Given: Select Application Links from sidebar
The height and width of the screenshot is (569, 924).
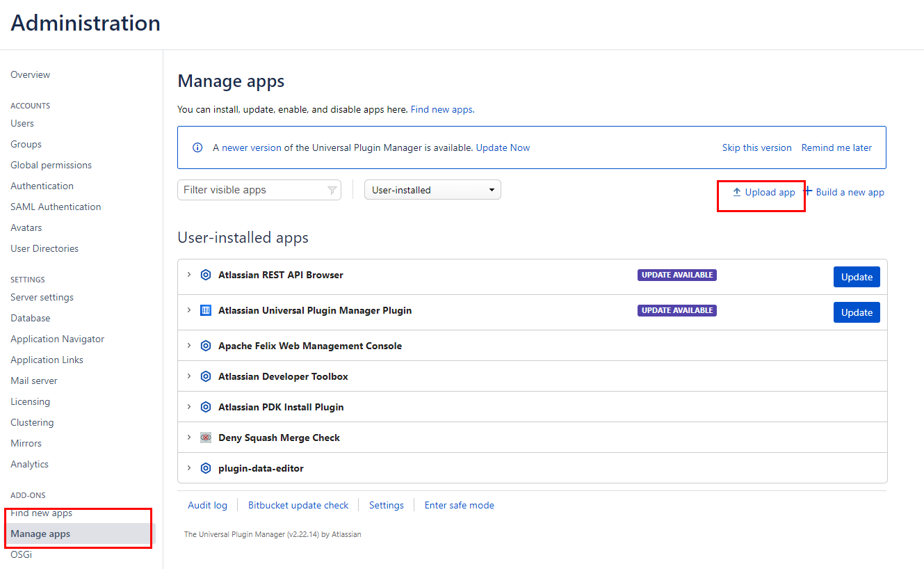Looking at the screenshot, I should point(47,360).
